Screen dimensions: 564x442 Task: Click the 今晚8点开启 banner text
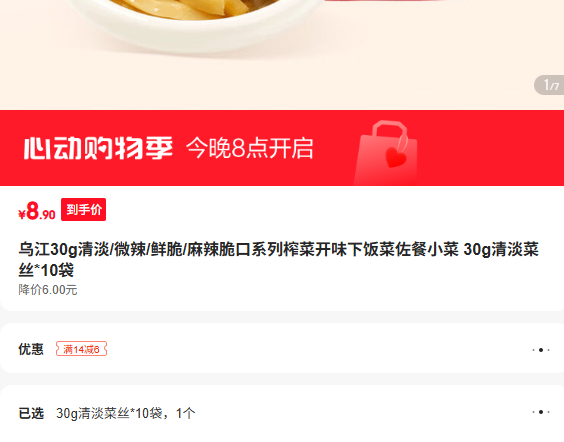pos(249,148)
